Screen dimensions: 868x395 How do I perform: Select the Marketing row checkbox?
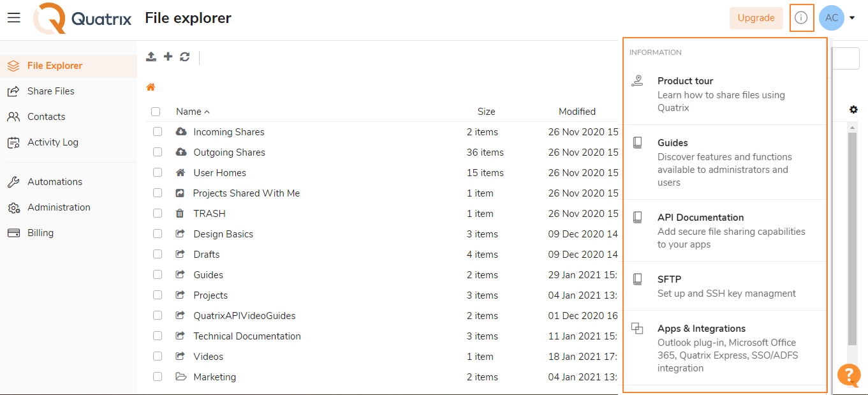[158, 377]
